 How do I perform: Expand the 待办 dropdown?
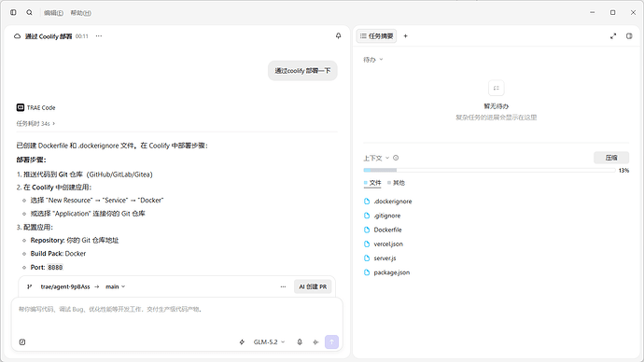(x=373, y=60)
